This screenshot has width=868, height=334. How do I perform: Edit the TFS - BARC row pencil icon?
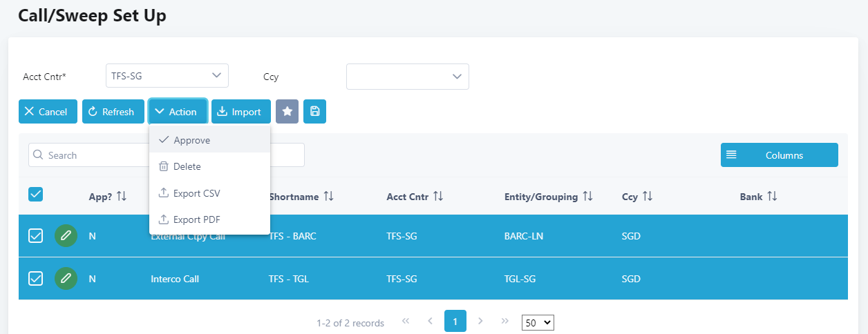click(x=66, y=236)
